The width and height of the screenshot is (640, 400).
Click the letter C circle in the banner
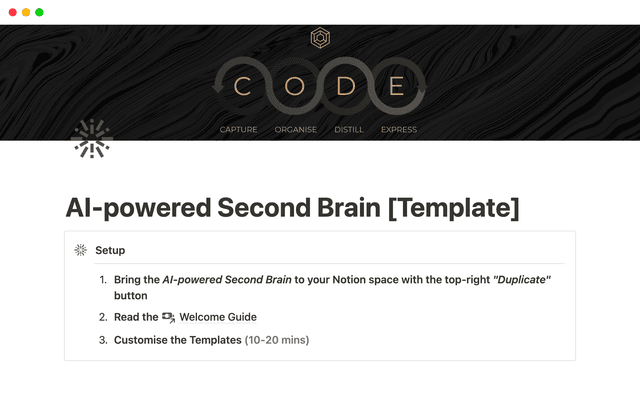(x=243, y=87)
